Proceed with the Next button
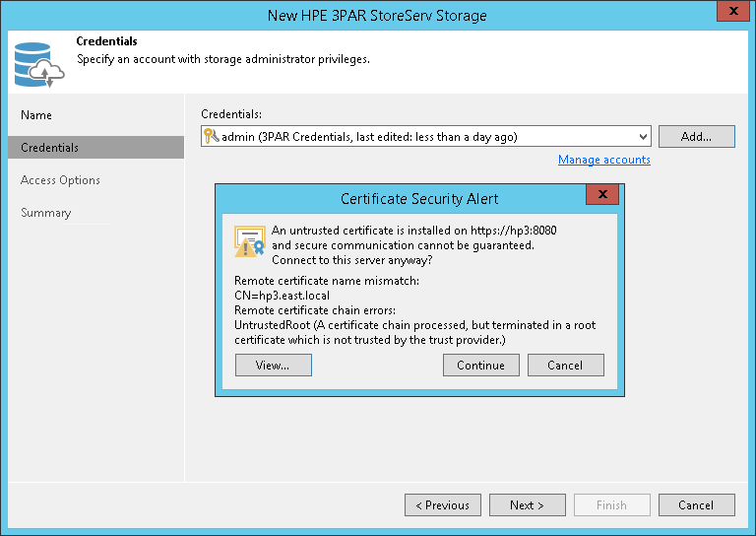The image size is (756, 536). pyautogui.click(x=527, y=505)
